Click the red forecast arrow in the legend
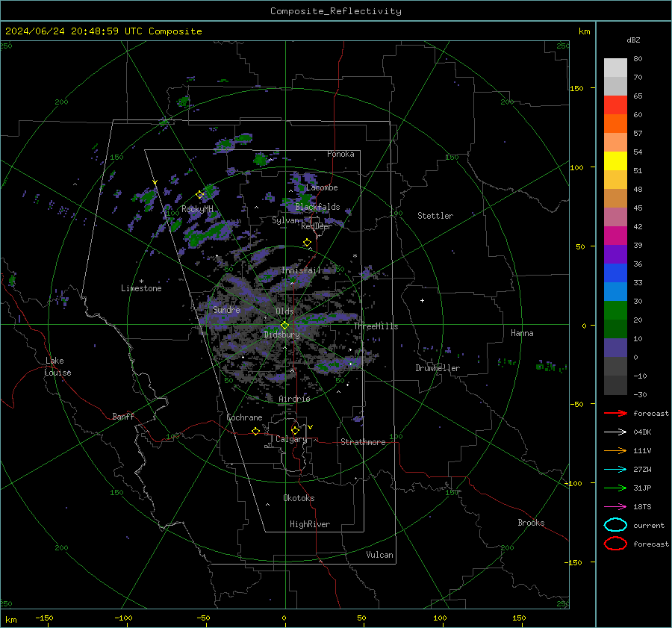The width and height of the screenshot is (672, 628). pyautogui.click(x=615, y=413)
